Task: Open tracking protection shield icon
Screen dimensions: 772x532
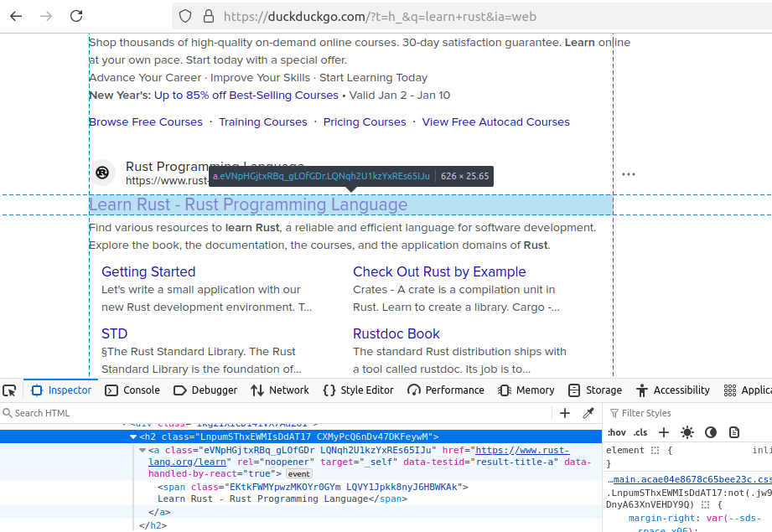Action: (x=185, y=16)
